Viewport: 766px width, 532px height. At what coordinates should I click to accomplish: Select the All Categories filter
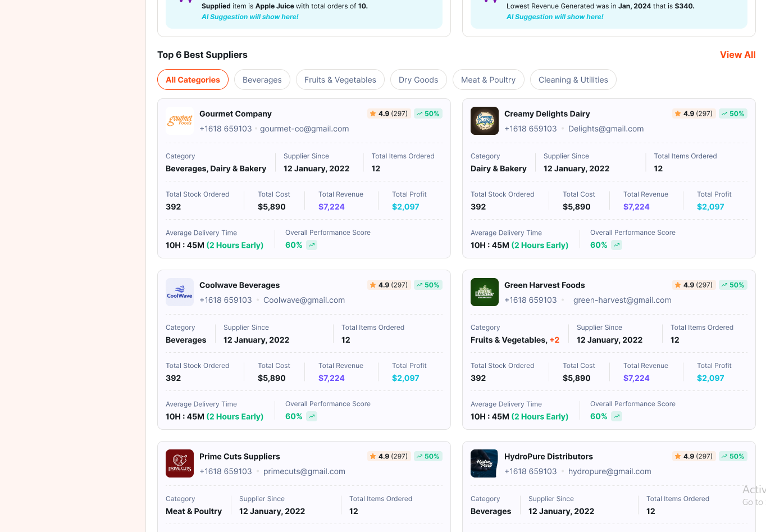point(193,80)
